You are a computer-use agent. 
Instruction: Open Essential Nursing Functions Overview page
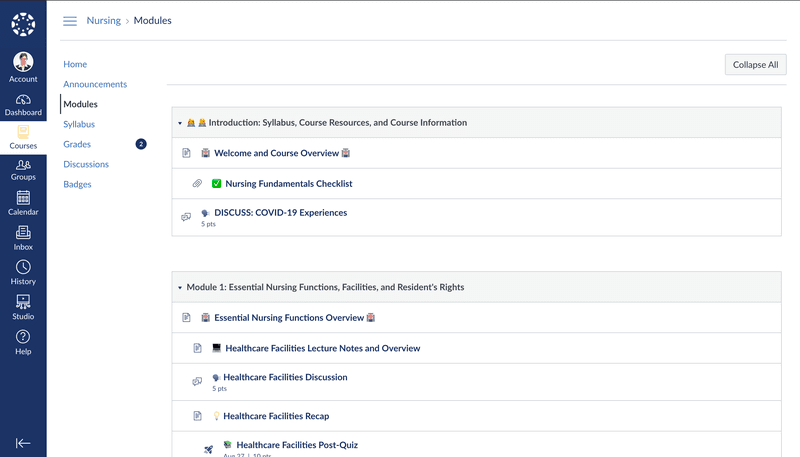pyautogui.click(x=289, y=318)
